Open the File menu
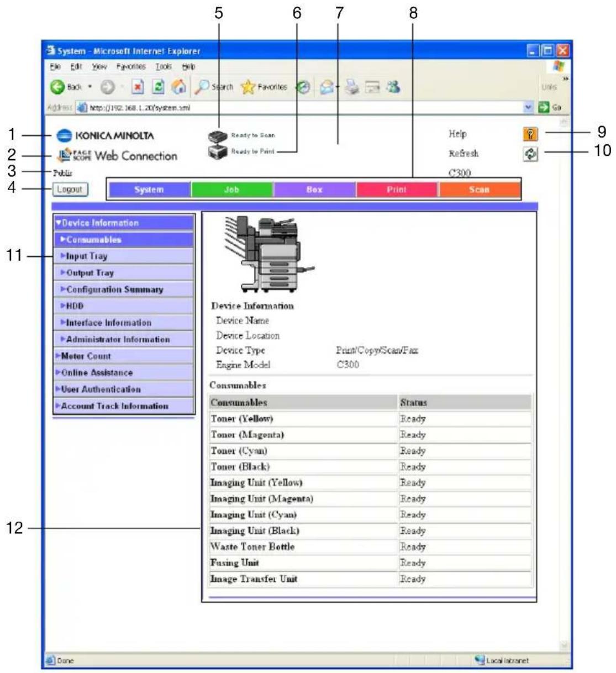Viewport: 616px width, 673px height. [x=55, y=67]
